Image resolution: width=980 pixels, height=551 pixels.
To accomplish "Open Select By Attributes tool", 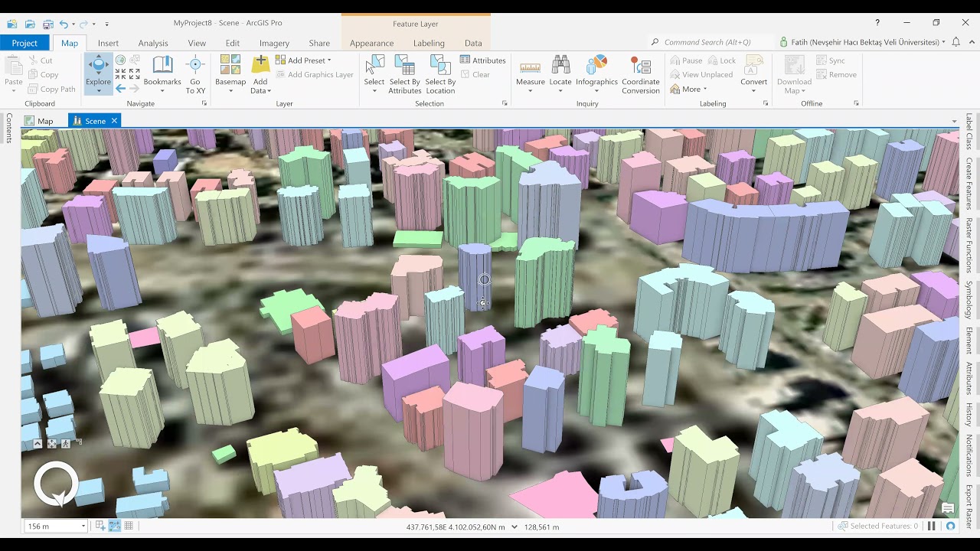I will (404, 70).
